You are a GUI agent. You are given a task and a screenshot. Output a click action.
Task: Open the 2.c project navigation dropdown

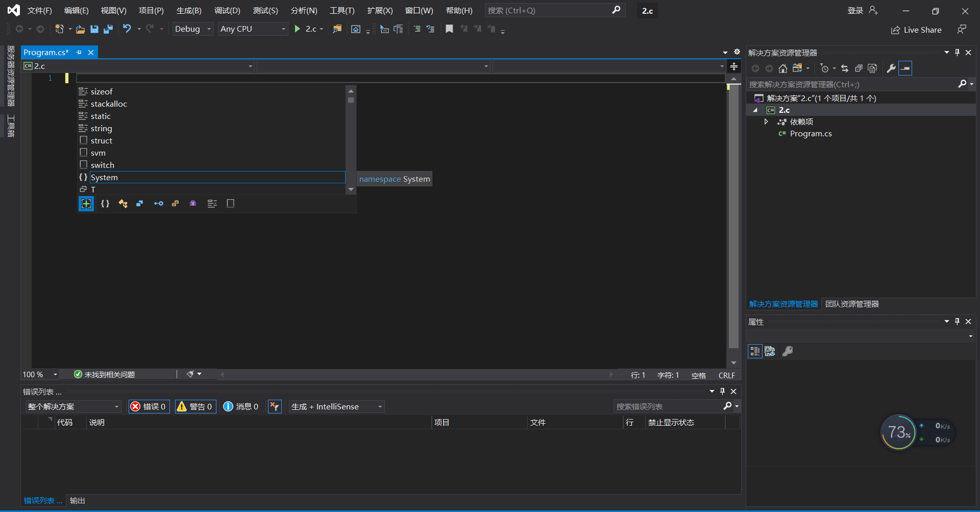[138, 66]
